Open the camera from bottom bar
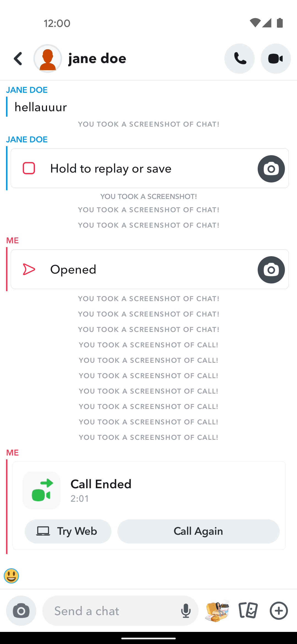This screenshot has height=644, width=297. point(21,611)
